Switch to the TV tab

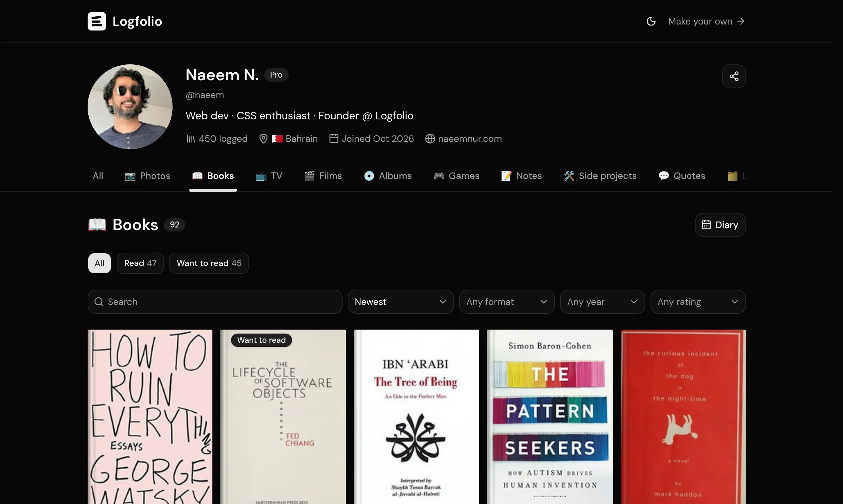[x=269, y=176]
